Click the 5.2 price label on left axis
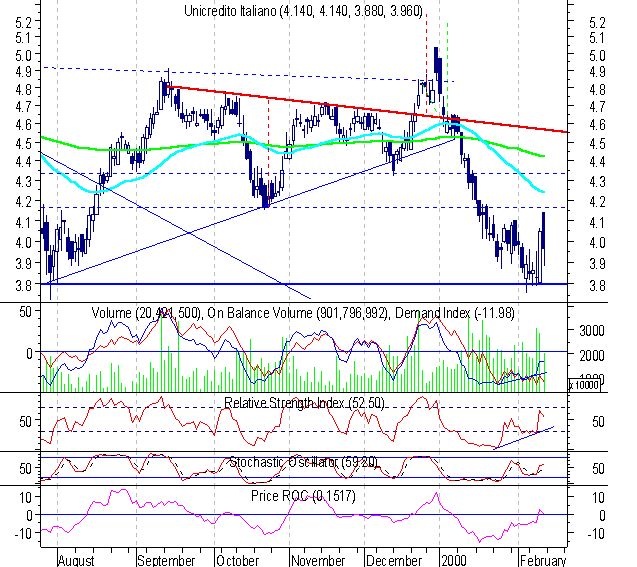Viewport: 637px width, 567px height. pos(24,22)
